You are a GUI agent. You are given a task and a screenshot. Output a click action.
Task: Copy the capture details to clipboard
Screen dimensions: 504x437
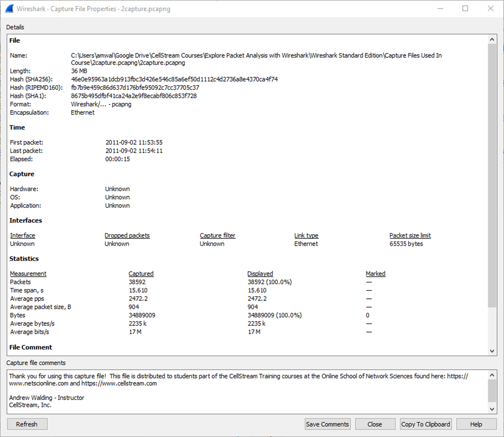tap(425, 424)
